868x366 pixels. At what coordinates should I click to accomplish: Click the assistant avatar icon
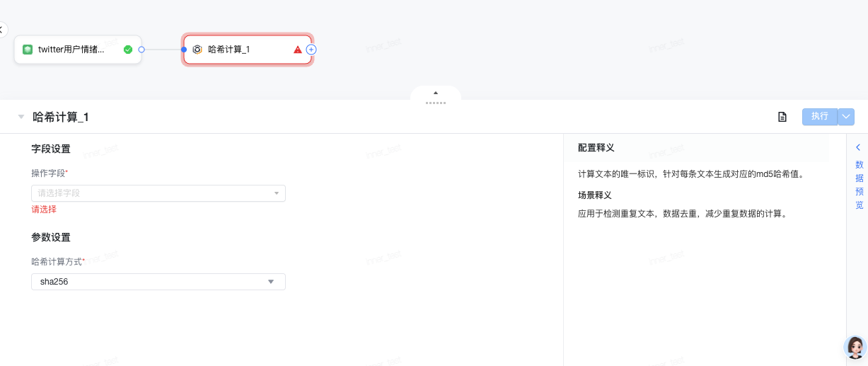click(855, 347)
